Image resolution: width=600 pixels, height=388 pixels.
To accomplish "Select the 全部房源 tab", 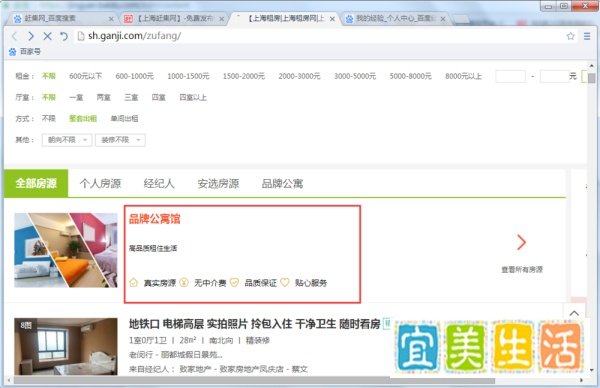I will [36, 183].
